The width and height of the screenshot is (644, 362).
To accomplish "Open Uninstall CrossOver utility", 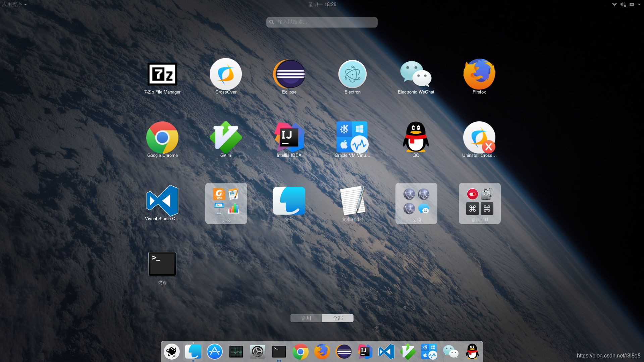I will click(479, 137).
